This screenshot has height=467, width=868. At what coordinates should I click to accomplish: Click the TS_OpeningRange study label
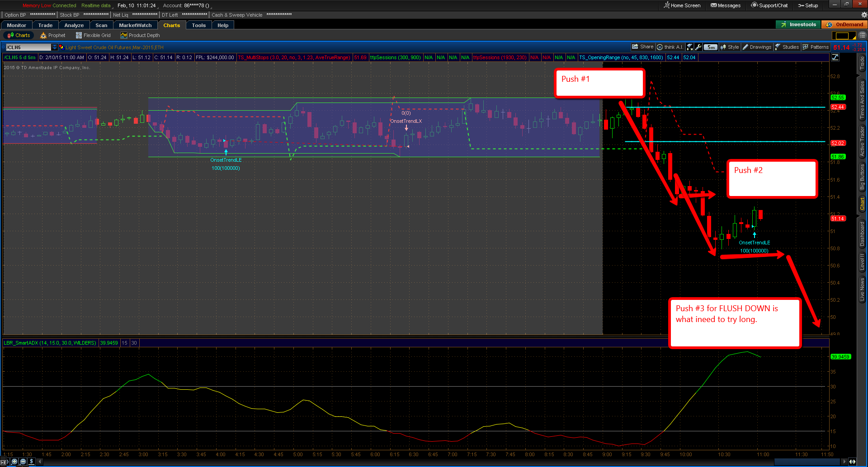click(x=621, y=57)
